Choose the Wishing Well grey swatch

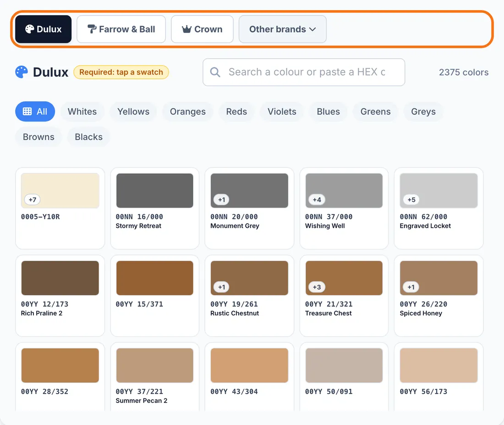(344, 190)
